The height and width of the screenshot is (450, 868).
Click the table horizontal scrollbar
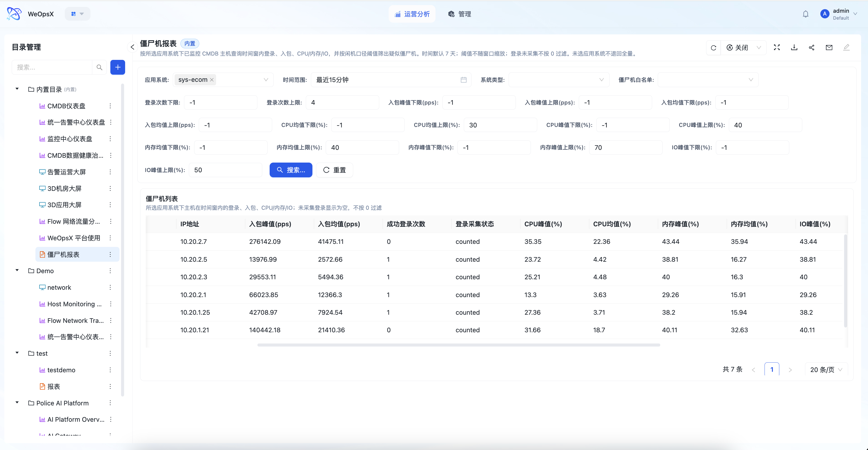tap(459, 345)
